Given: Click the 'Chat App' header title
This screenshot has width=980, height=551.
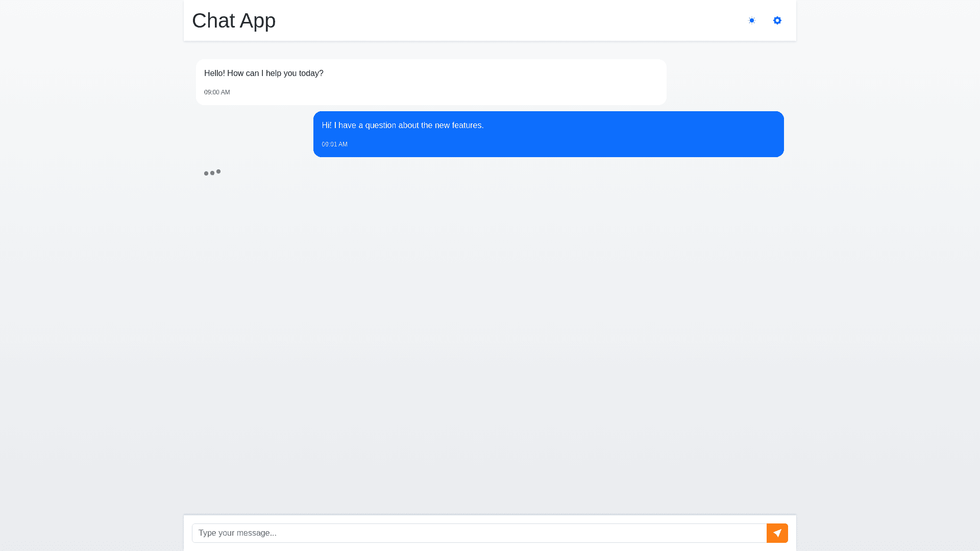Looking at the screenshot, I should (x=234, y=21).
